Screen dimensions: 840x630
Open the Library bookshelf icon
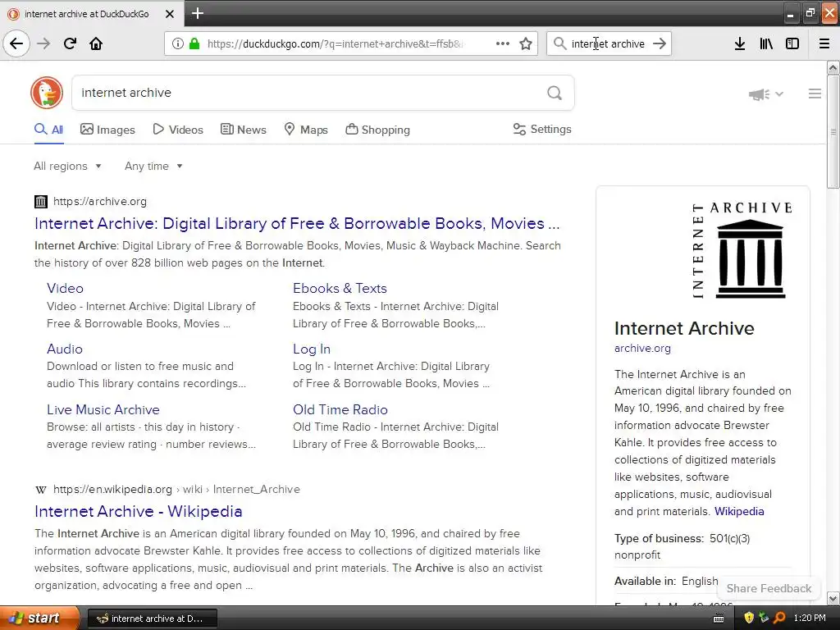coord(766,43)
